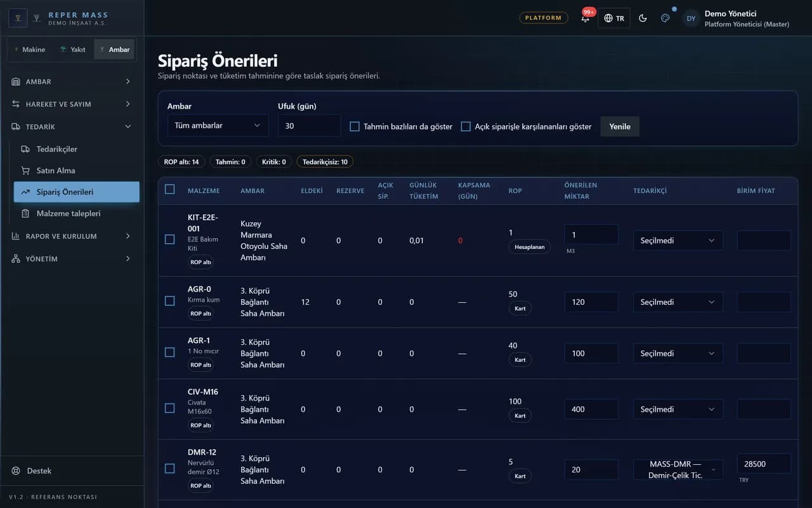Viewport: 812px width, 508px height.
Task: Switch to the Yakıt module tab
Action: coord(72,50)
